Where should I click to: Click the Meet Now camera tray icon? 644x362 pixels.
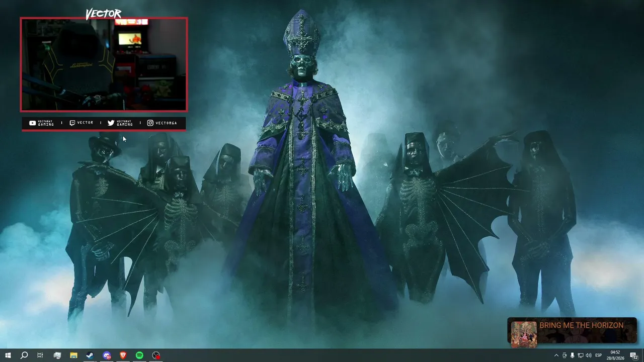[565, 355]
